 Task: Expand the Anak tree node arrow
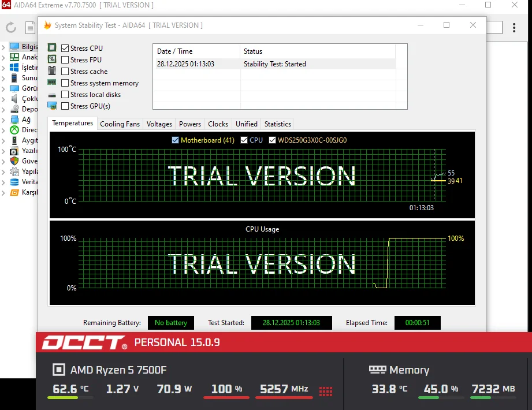pyautogui.click(x=3, y=57)
